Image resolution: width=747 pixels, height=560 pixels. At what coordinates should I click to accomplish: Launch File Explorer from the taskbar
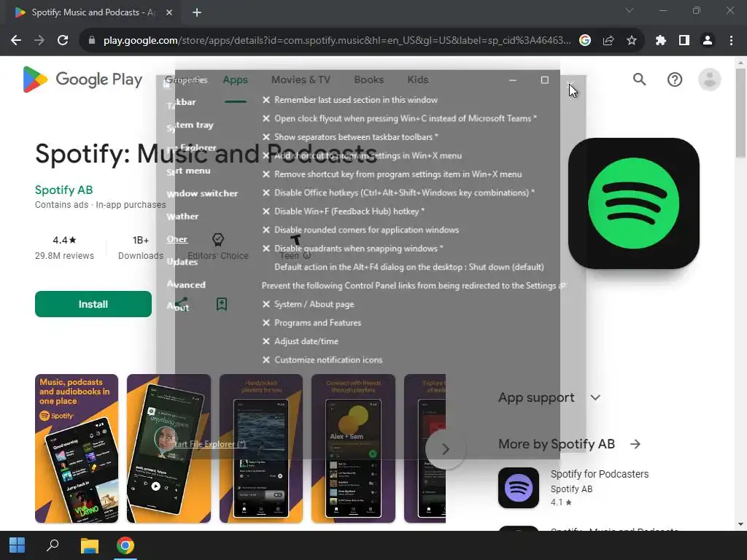(89, 545)
